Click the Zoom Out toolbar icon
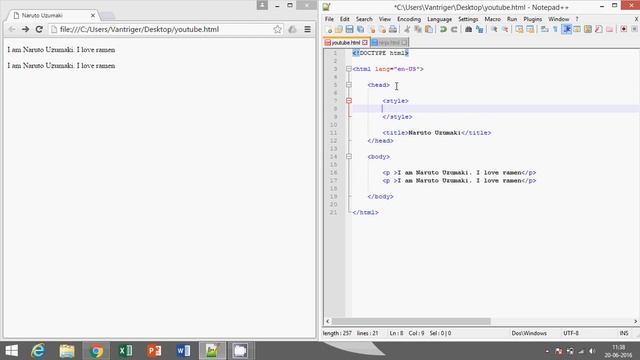This screenshot has width=640, height=360. click(505, 29)
